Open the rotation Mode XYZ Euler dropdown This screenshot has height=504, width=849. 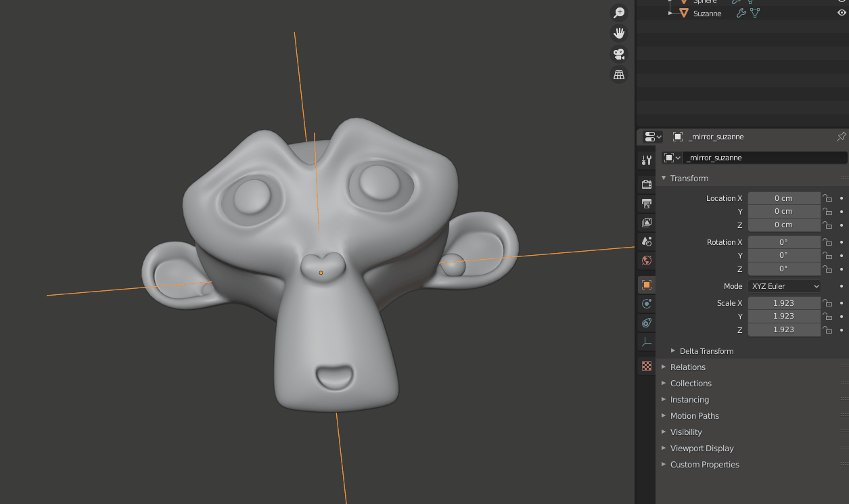click(x=784, y=286)
